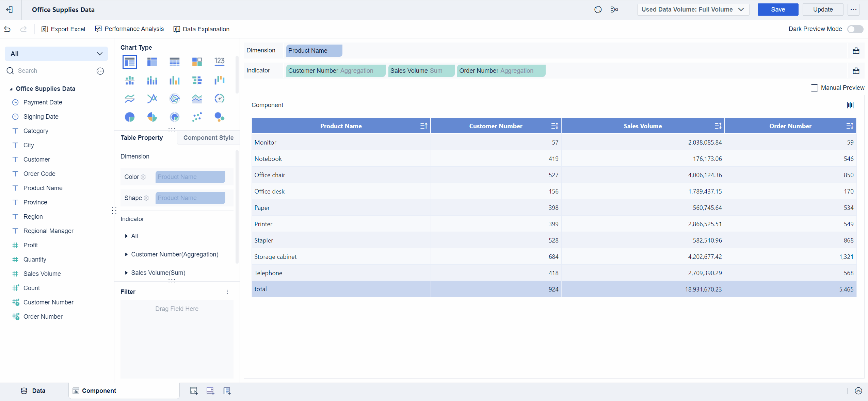Choose the radar chart type
This screenshot has height=401, width=868.
pyautogui.click(x=174, y=99)
